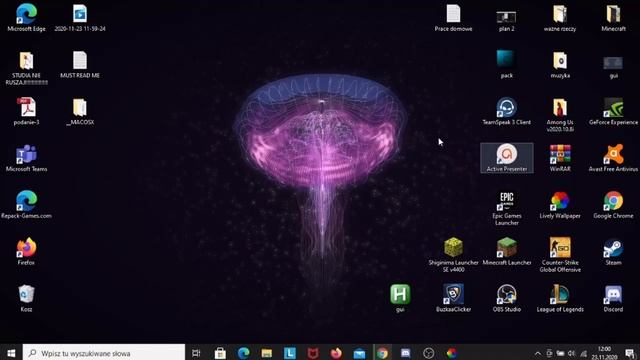Open the Windows Start menu
640x360 pixels.
[x=11, y=353]
